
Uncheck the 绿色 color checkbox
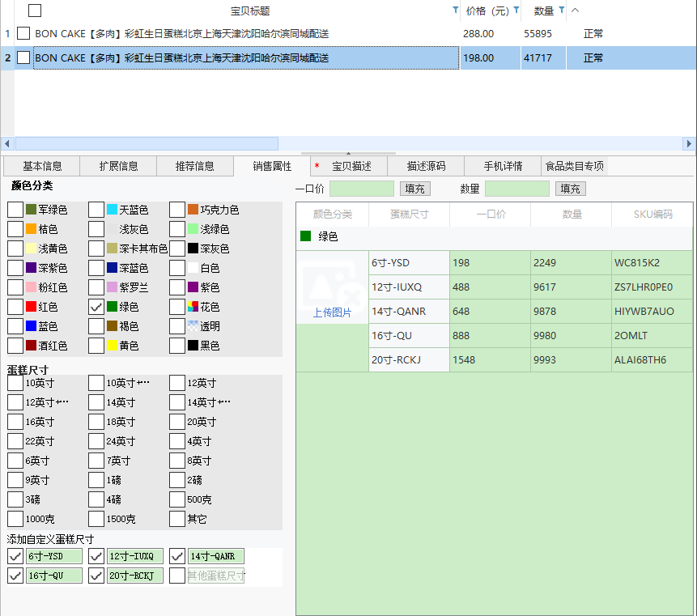point(96,307)
